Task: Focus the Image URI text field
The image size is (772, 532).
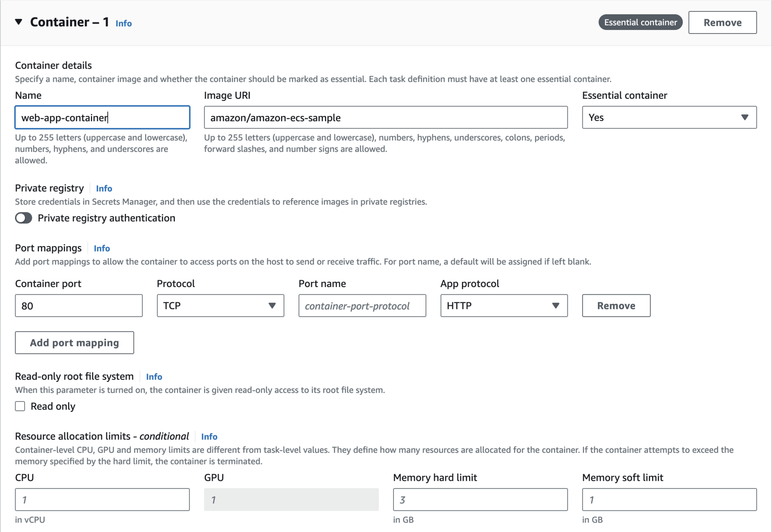Action: point(385,117)
